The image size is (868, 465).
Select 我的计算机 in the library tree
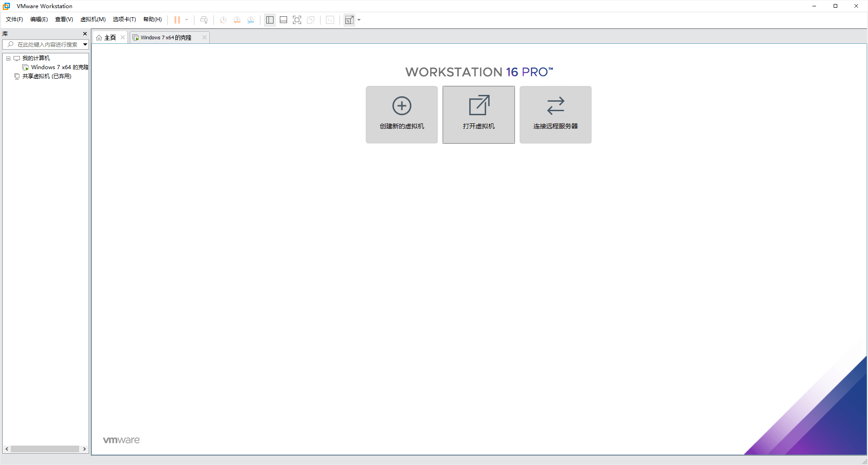(x=36, y=58)
